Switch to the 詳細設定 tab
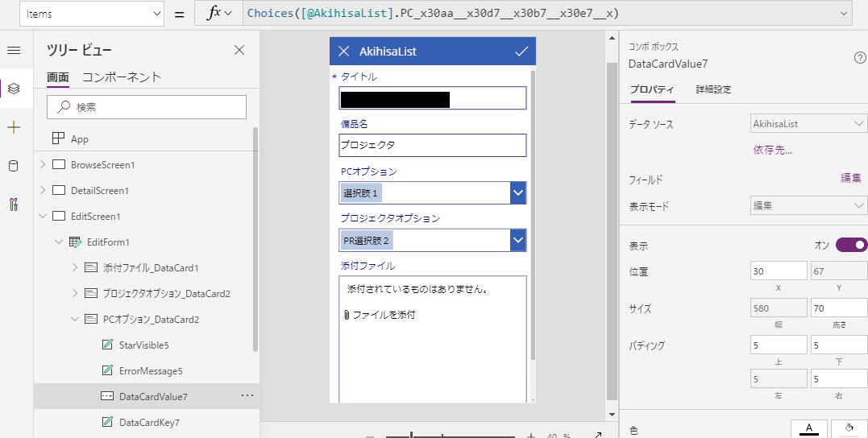 coord(713,89)
